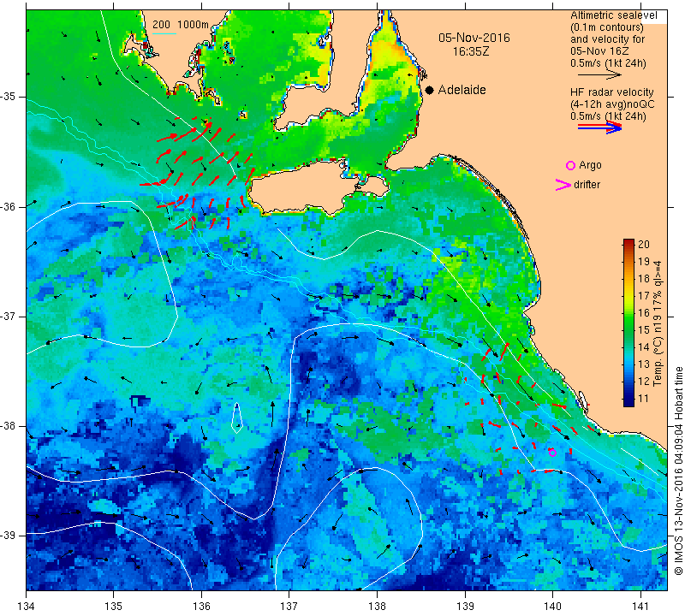Click the -36 latitude axis label
The height and width of the screenshot is (616, 685).
tap(9, 206)
